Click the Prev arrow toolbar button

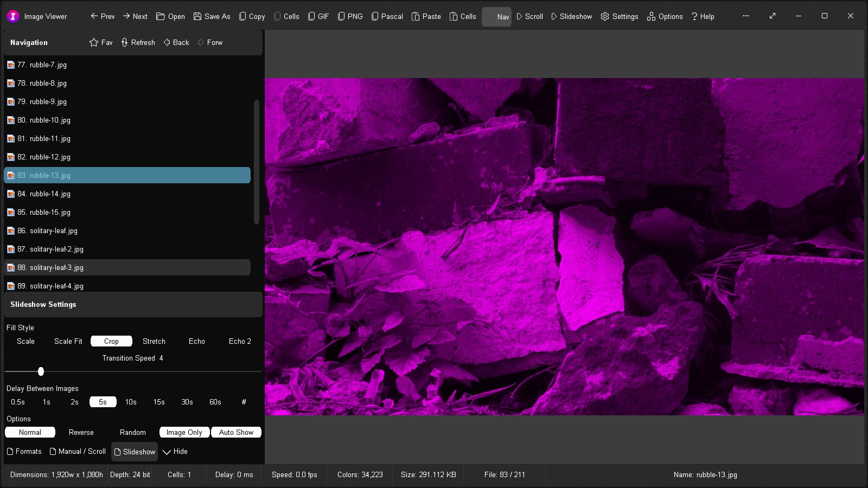point(103,16)
